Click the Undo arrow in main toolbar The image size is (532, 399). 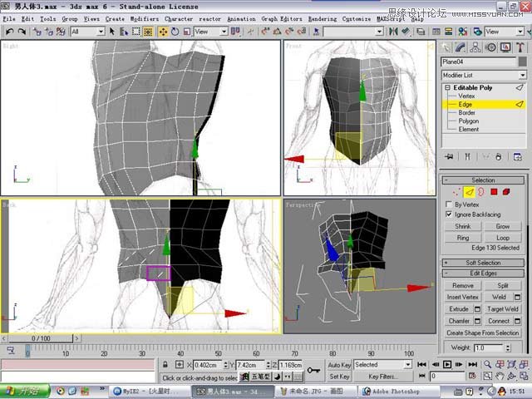(8, 32)
